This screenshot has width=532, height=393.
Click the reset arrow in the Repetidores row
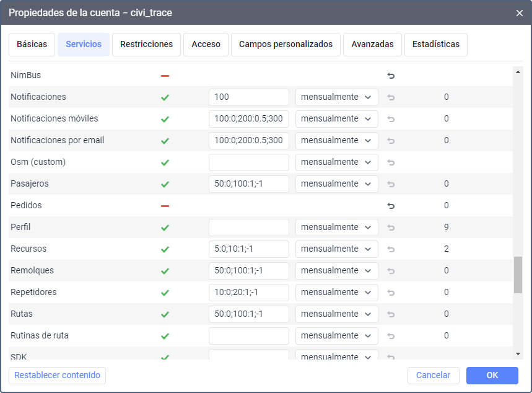pos(391,293)
